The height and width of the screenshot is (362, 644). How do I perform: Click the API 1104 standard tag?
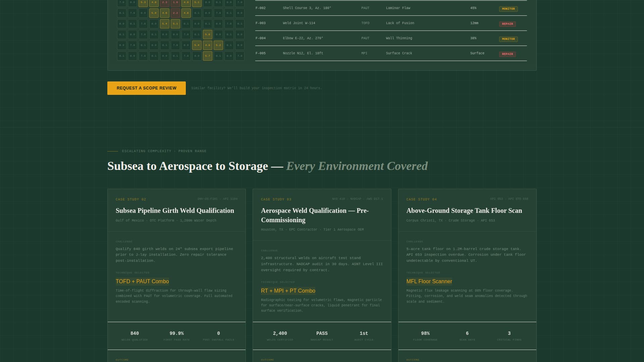[x=231, y=199]
